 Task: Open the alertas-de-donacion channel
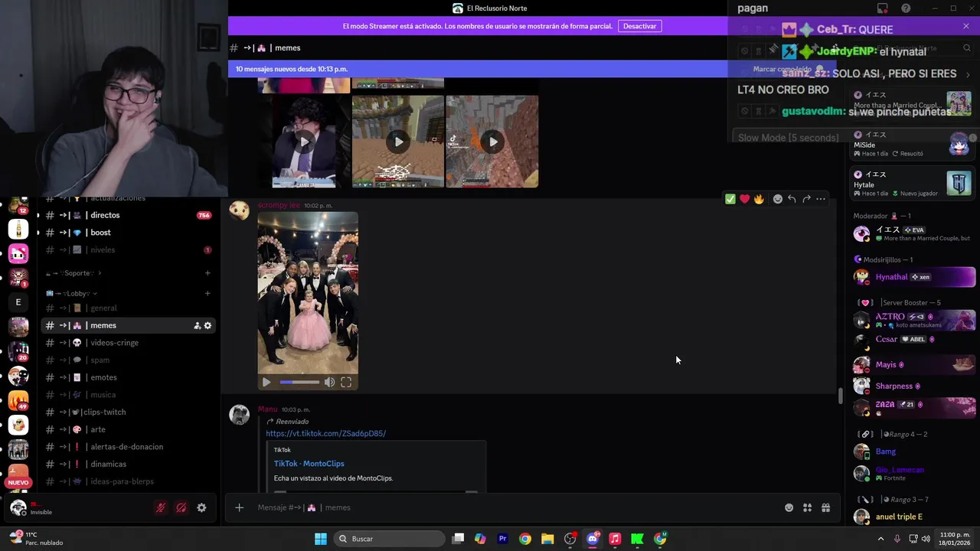(x=127, y=447)
